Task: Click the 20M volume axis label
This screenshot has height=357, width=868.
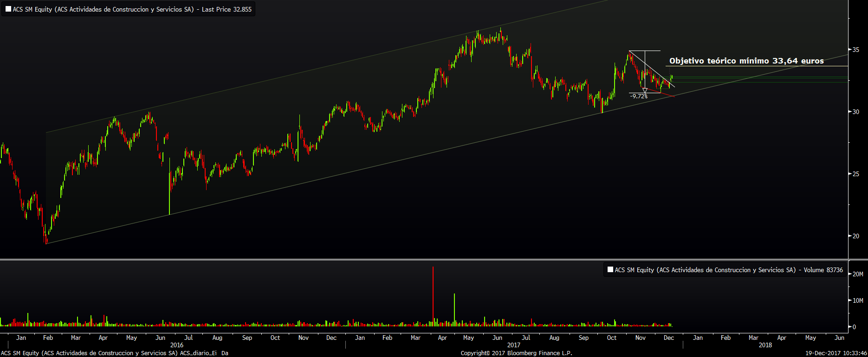Action: (858, 274)
